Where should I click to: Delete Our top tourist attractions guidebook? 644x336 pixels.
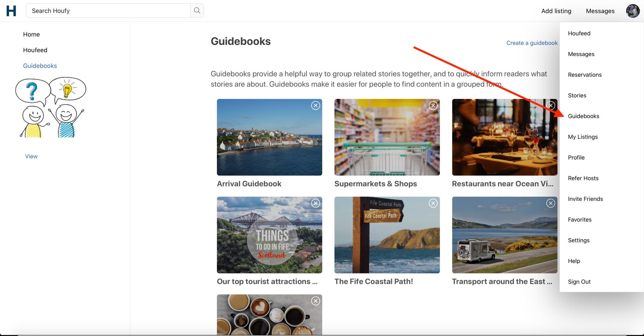point(316,203)
